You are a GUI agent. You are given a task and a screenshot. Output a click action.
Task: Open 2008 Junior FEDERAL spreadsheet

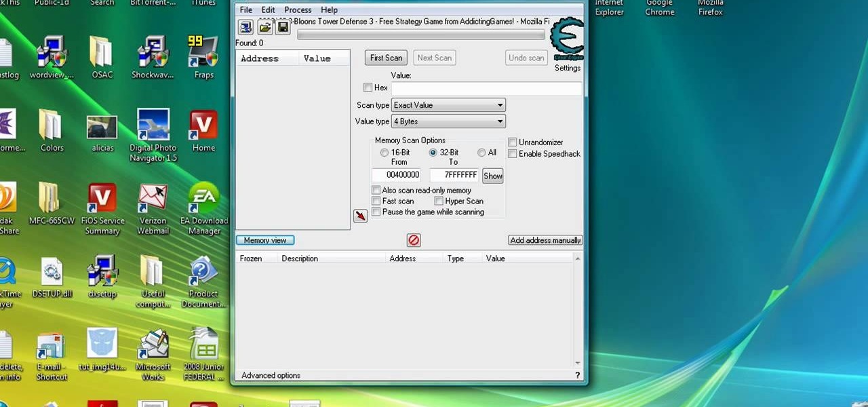pos(203,355)
